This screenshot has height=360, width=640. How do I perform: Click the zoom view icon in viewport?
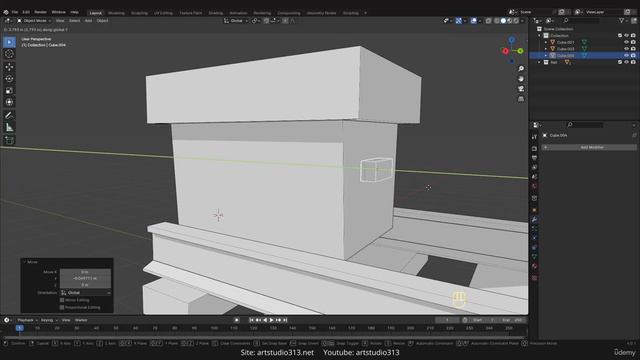(x=521, y=69)
